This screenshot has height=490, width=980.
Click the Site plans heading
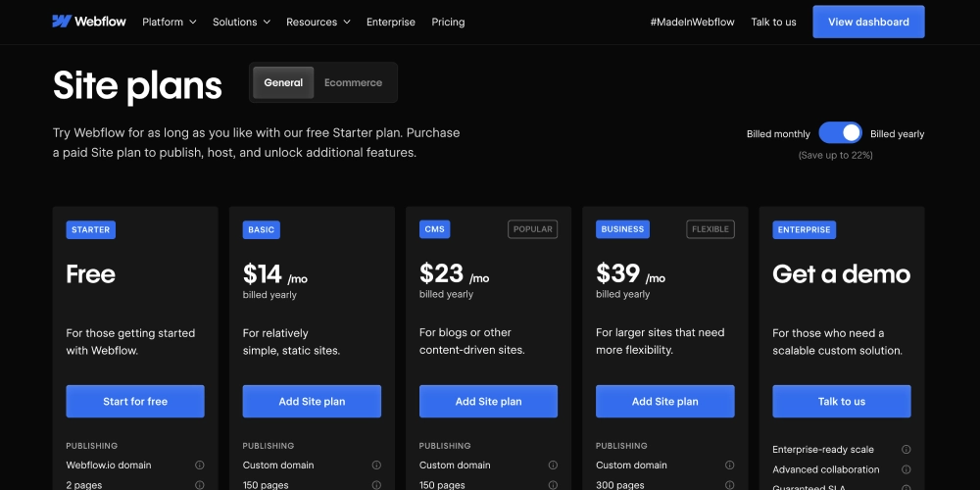[137, 85]
